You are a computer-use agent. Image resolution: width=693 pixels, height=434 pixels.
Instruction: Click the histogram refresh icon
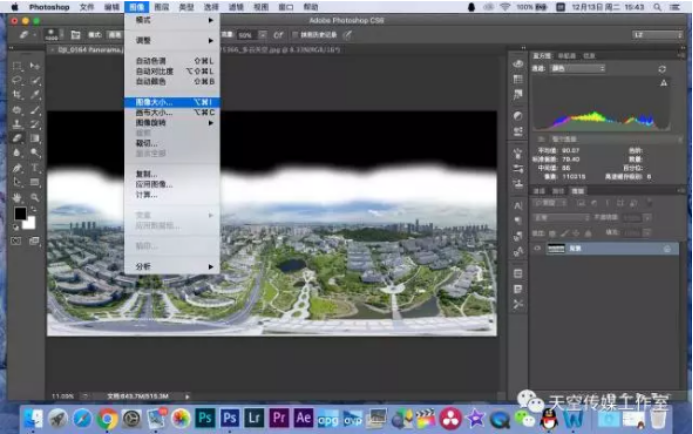tap(662, 69)
